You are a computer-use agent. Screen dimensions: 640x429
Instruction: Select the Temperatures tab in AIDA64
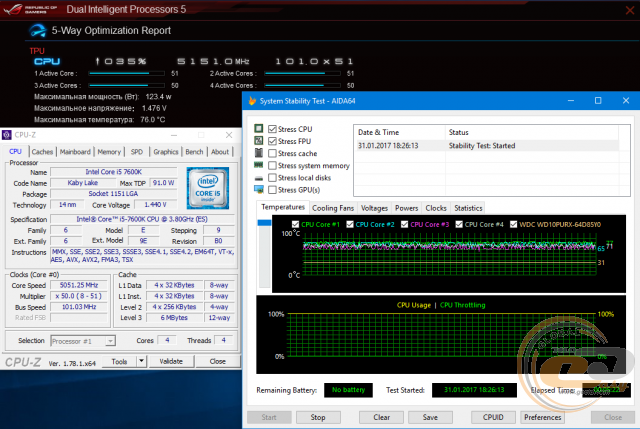[283, 207]
